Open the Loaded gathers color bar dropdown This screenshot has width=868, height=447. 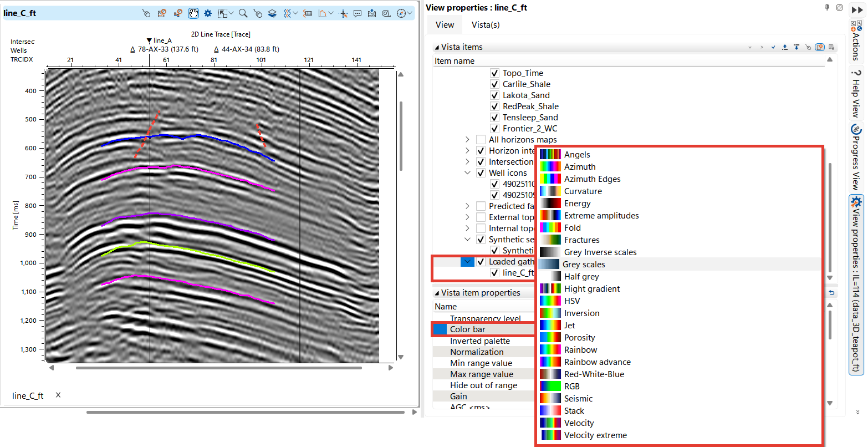[x=467, y=261]
